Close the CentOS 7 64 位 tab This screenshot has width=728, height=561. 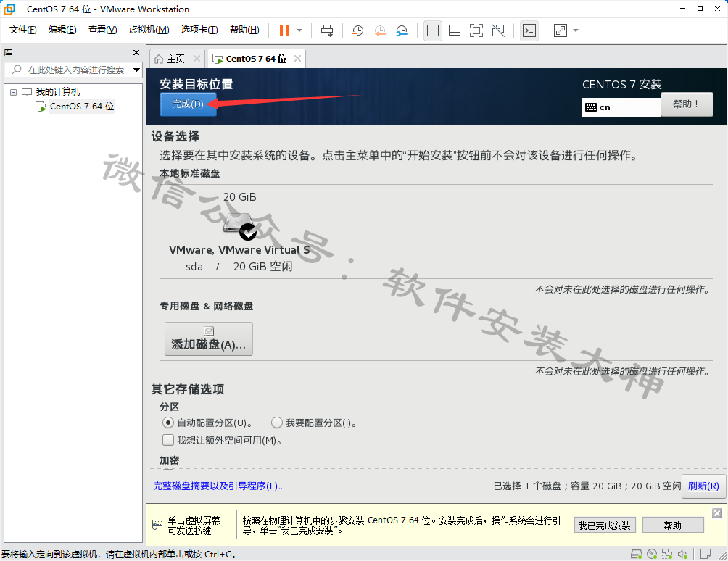297,59
